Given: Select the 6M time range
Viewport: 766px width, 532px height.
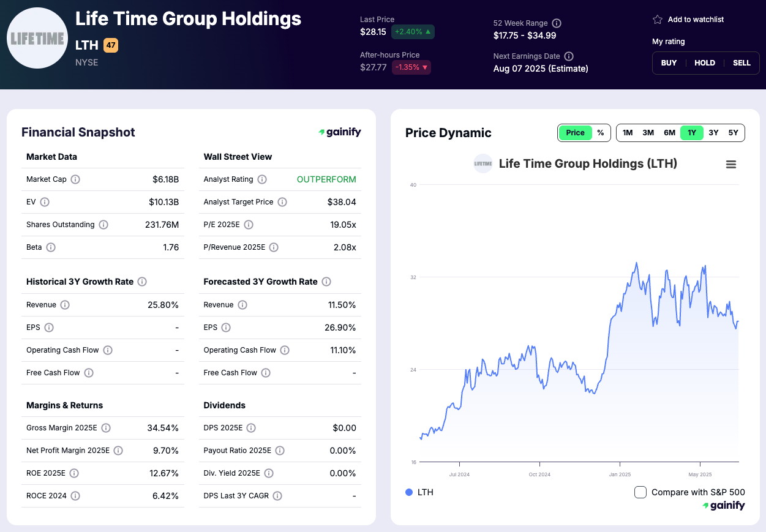Looking at the screenshot, I should pyautogui.click(x=670, y=133).
